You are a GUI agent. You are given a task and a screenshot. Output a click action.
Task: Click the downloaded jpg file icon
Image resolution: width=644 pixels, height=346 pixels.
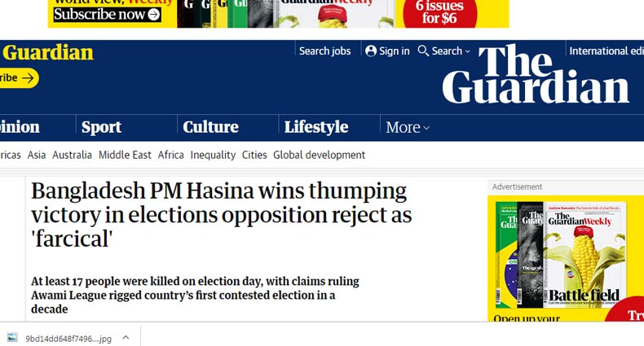[x=12, y=337]
